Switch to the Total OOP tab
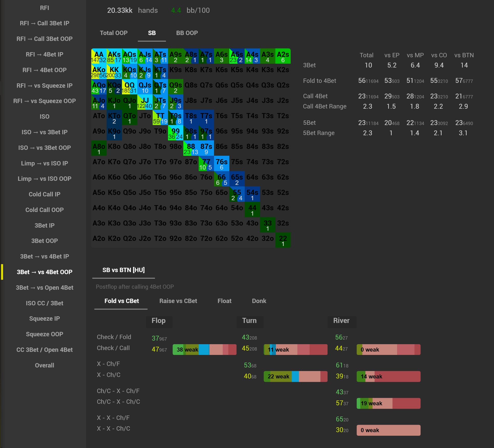The width and height of the screenshot is (494, 448). coord(114,33)
